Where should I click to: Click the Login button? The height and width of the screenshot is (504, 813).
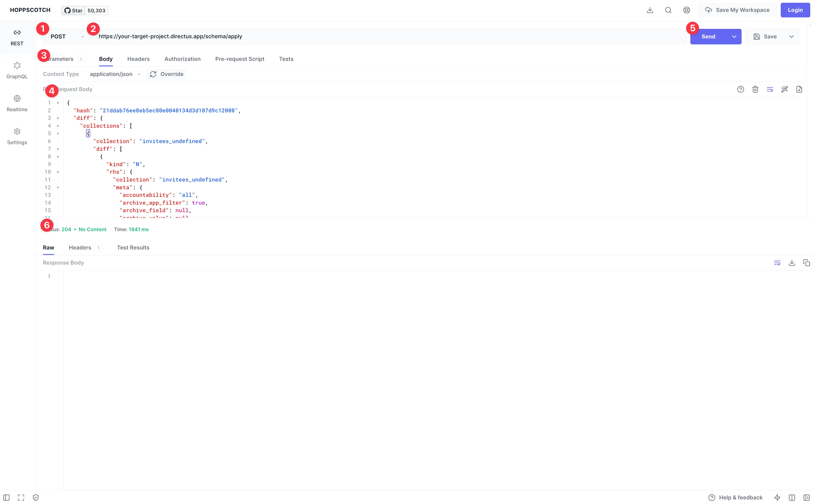[x=795, y=10]
